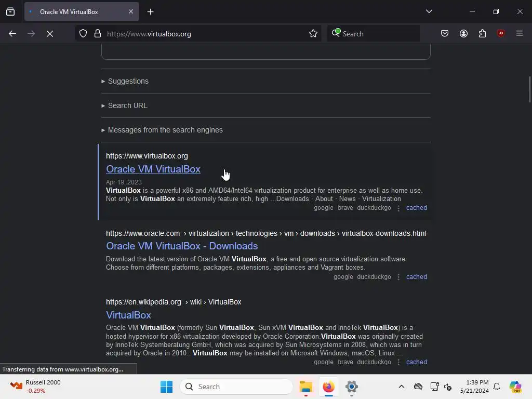This screenshot has width=532, height=399.
Task: Launch Copilot preview from taskbar
Action: click(515, 387)
